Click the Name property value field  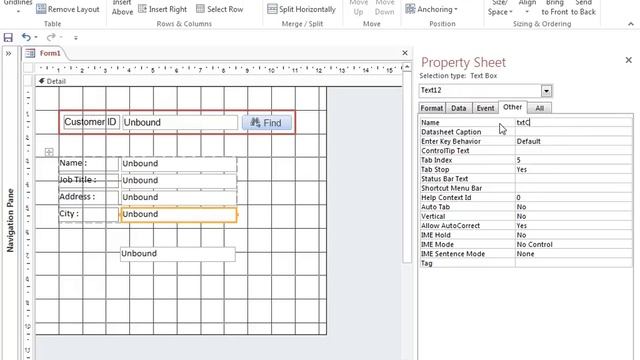[573, 122]
